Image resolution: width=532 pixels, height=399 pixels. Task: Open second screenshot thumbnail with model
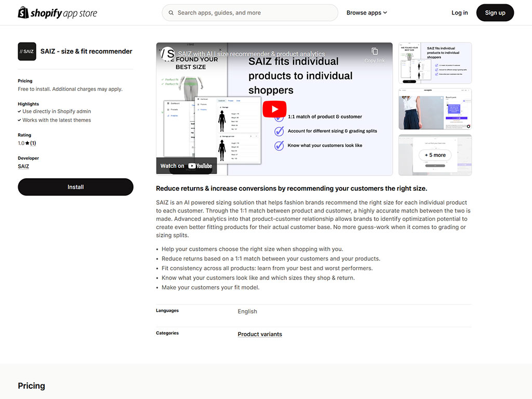435,109
